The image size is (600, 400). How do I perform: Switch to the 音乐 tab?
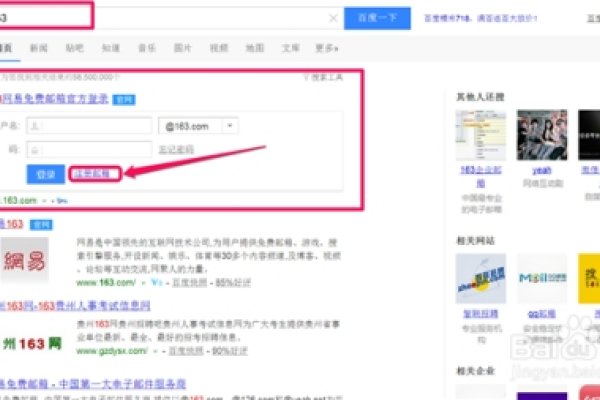pyautogui.click(x=147, y=48)
